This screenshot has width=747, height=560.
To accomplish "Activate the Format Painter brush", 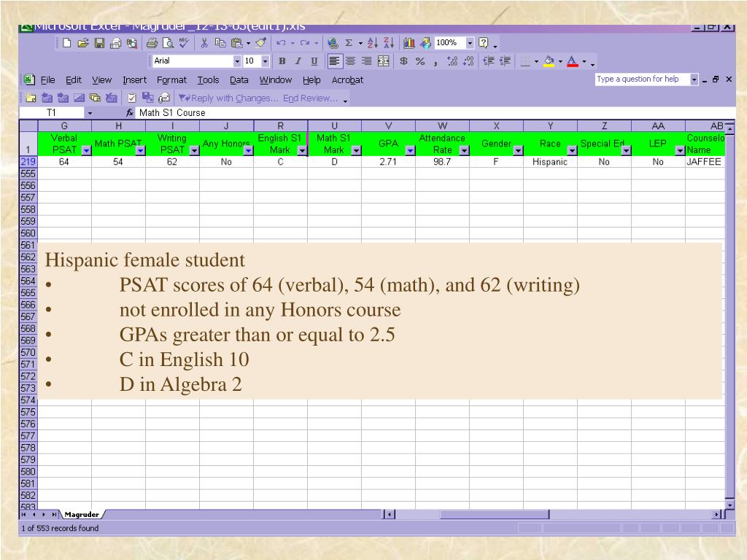I will 260,43.
